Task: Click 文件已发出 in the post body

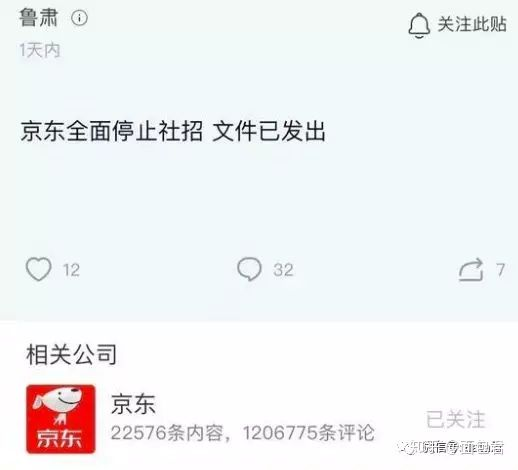Action: (269, 131)
